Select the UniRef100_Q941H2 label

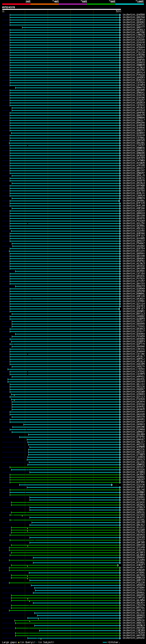pos(134,638)
